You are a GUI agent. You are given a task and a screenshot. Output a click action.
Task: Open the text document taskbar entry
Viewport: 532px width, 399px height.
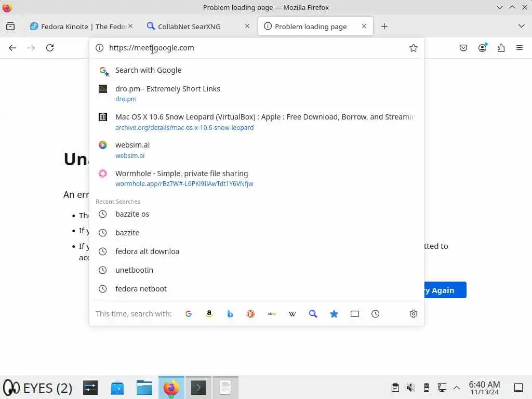click(x=225, y=388)
